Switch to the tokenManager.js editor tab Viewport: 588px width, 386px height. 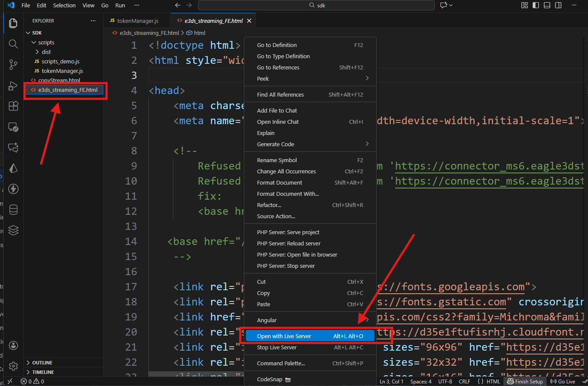pyautogui.click(x=137, y=21)
